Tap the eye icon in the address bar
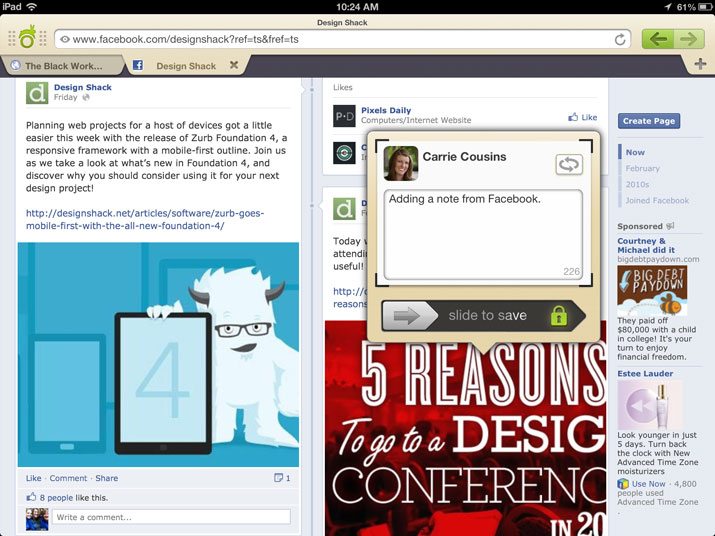The width and height of the screenshot is (715, 536). [65, 39]
